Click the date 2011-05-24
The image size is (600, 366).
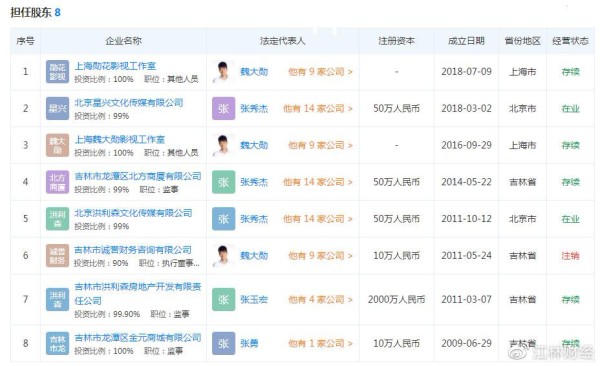coord(466,255)
